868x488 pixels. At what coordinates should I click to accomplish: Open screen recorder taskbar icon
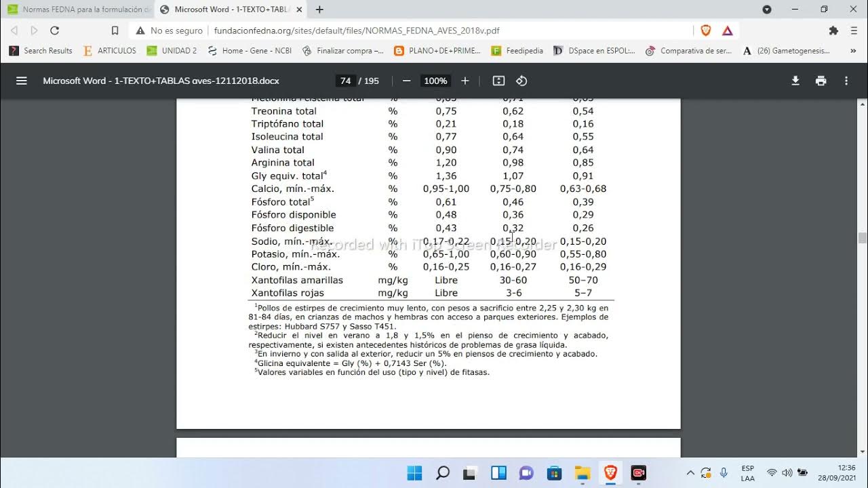click(x=638, y=472)
